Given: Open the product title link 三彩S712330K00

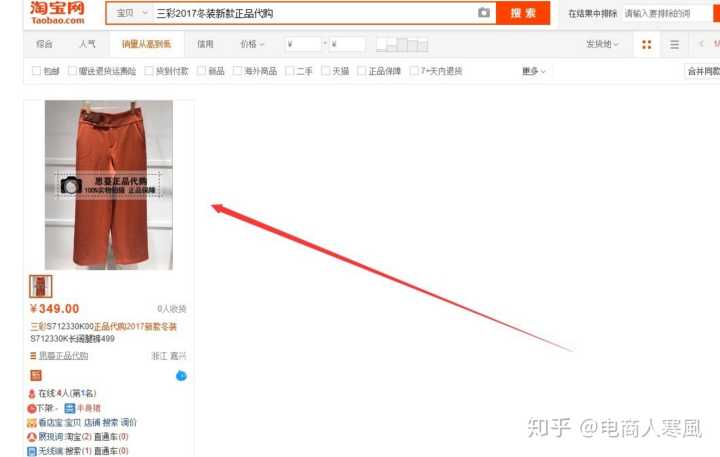Looking at the screenshot, I should [103, 333].
